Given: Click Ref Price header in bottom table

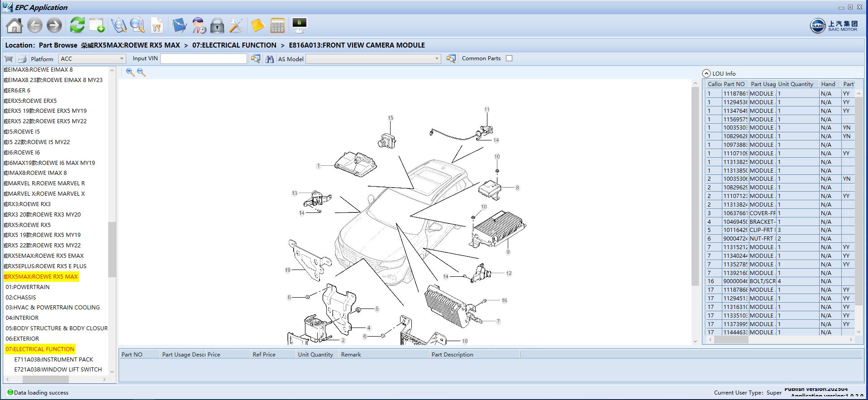Looking at the screenshot, I should pos(273,354).
